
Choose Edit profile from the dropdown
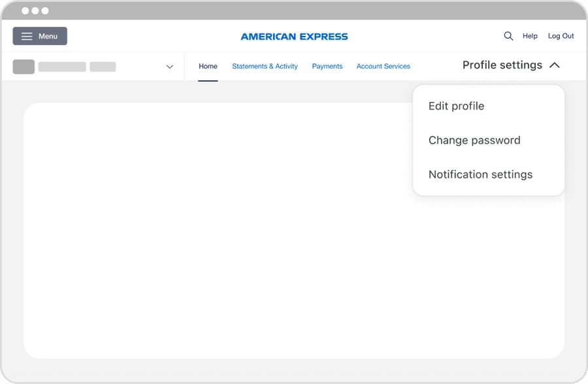click(456, 106)
